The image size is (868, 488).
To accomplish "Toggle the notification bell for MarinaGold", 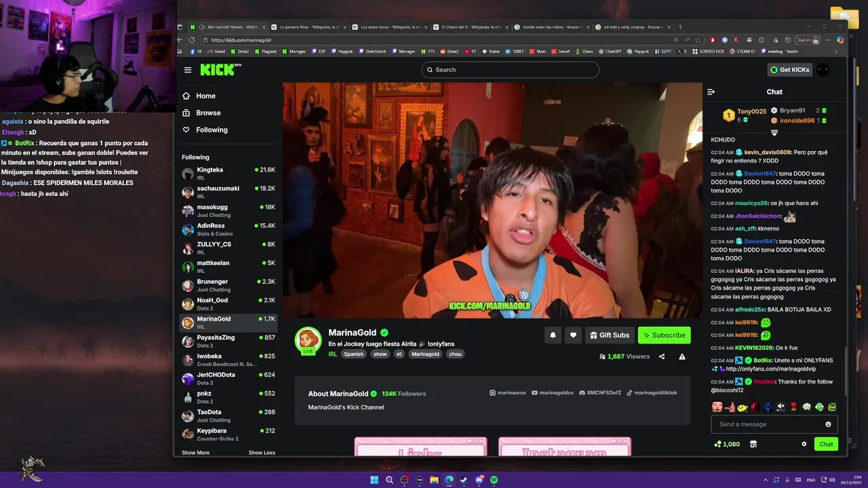I will tap(553, 335).
